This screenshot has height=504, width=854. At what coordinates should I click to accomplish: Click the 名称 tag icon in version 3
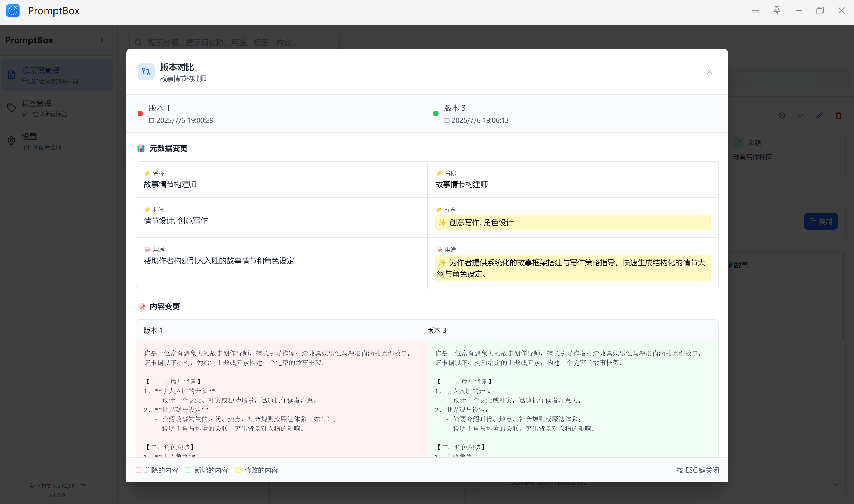[x=439, y=173]
